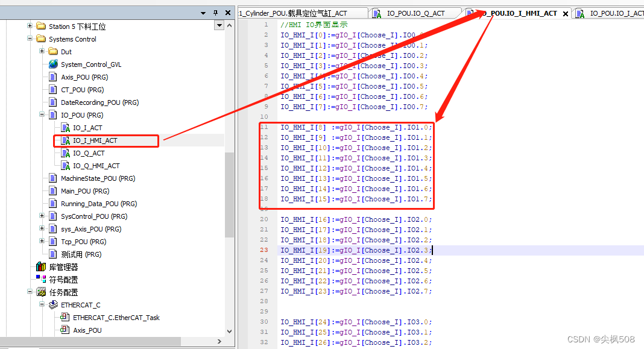
Task: Click the Running_Data_POU program icon
Action: (52, 204)
